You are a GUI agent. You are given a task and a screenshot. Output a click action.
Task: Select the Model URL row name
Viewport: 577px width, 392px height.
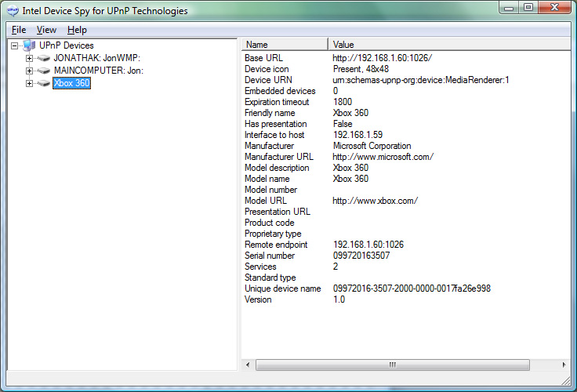[266, 201]
